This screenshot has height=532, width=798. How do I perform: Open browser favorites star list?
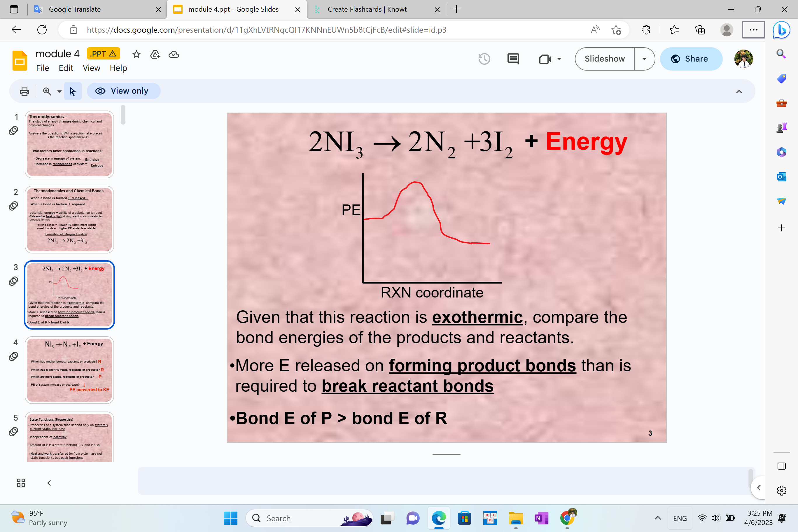coord(674,30)
